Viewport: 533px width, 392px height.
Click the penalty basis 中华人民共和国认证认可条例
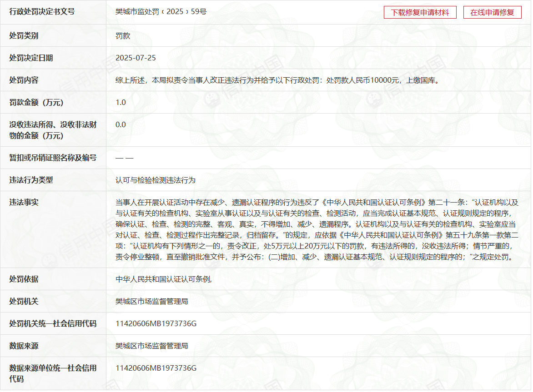pyautogui.click(x=164, y=279)
